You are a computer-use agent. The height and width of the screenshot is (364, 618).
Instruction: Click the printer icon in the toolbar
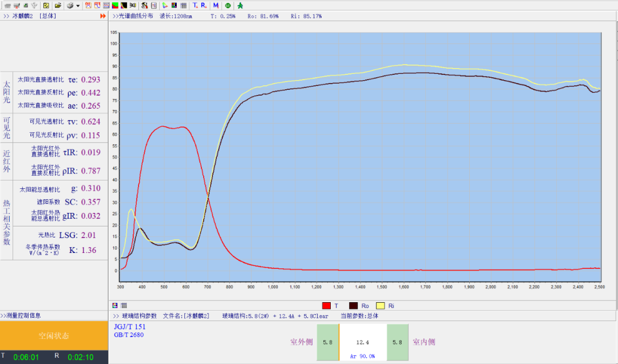point(70,6)
